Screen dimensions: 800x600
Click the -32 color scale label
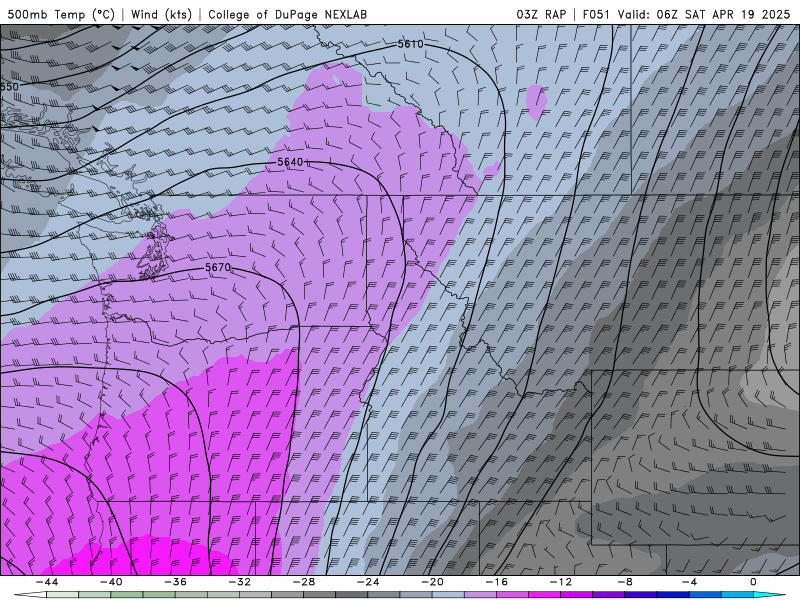pos(239,582)
